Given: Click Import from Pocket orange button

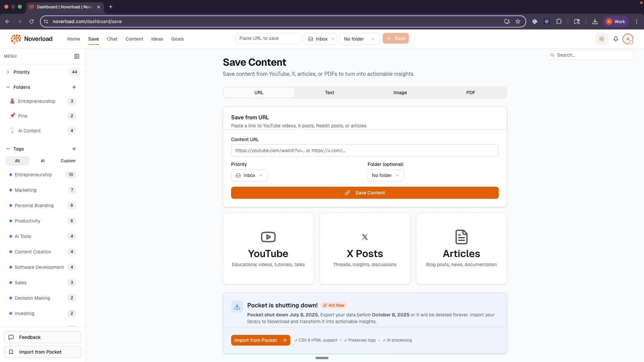Looking at the screenshot, I should click(261, 340).
